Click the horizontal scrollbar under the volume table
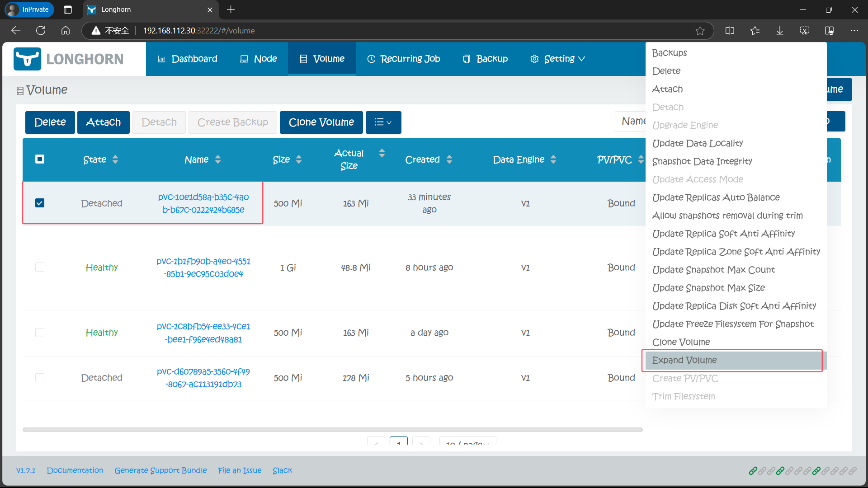This screenshot has height=488, width=868. tap(333, 430)
